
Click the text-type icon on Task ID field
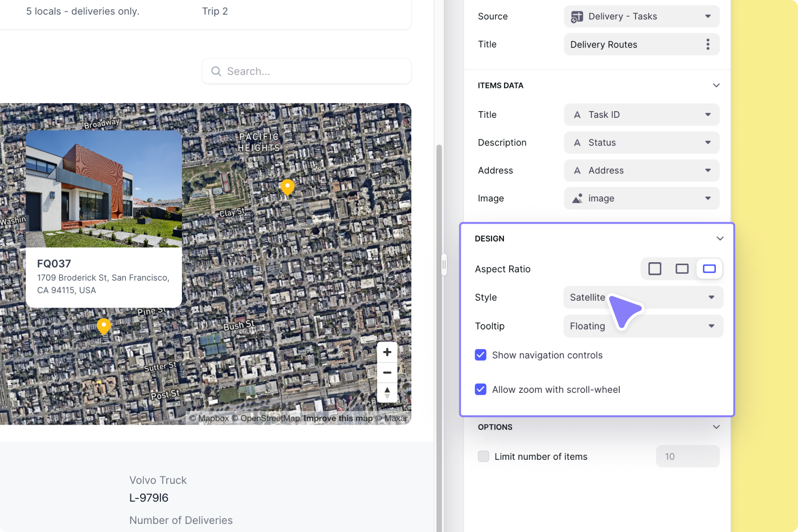[x=577, y=114]
